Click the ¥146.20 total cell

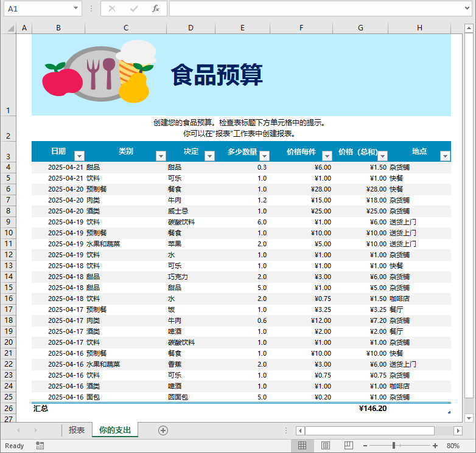point(360,409)
